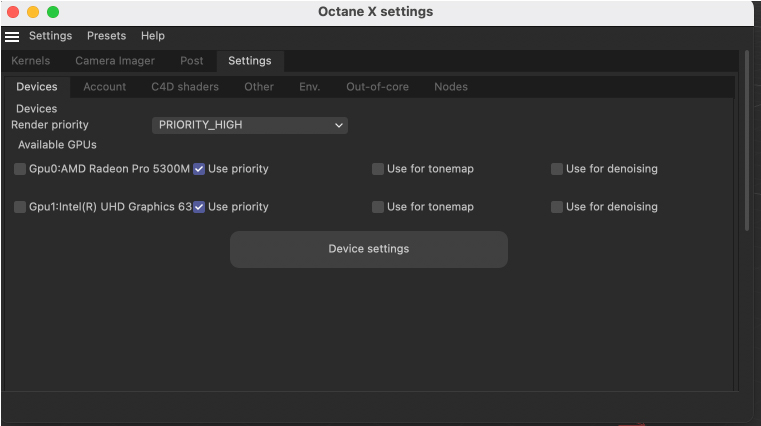Open the Out-of-core sub-tab
This screenshot has width=761, height=426.
click(377, 87)
